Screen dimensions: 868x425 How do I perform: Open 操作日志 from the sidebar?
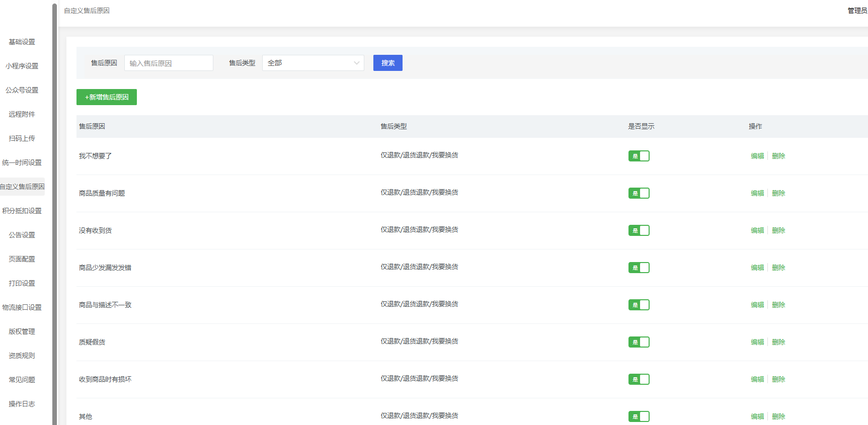pyautogui.click(x=22, y=404)
